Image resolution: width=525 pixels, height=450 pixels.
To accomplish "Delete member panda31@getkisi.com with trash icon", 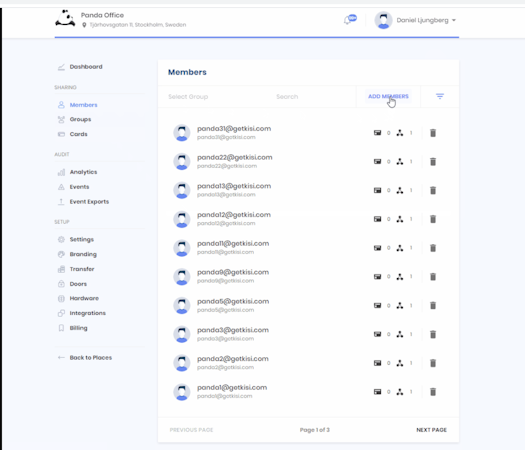I will (x=433, y=133).
